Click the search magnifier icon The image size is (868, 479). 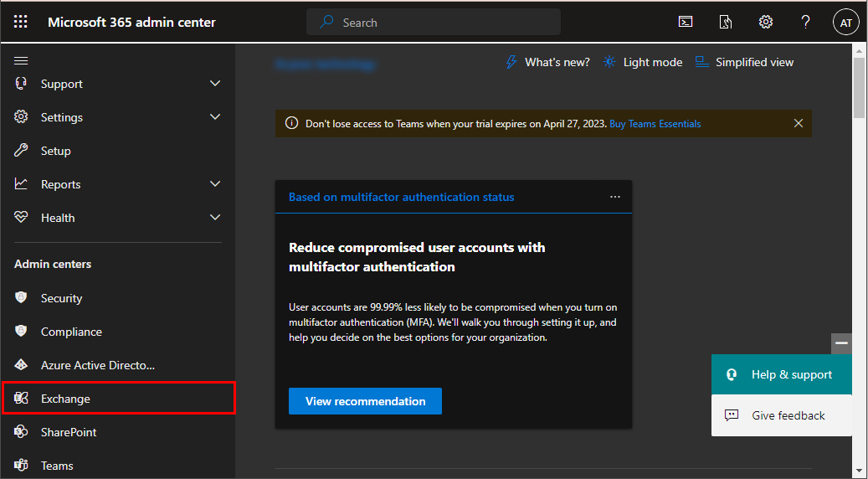pyautogui.click(x=326, y=22)
